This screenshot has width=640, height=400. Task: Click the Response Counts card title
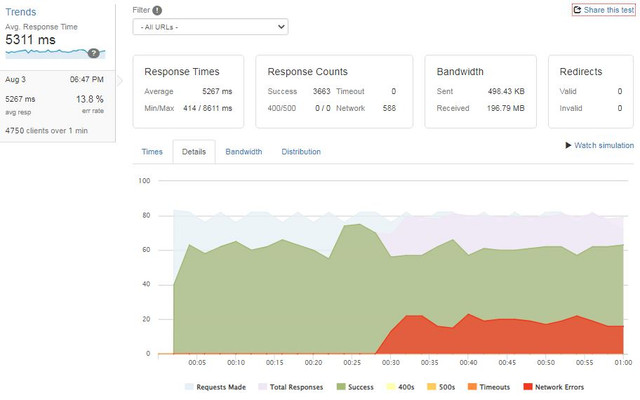(x=307, y=72)
